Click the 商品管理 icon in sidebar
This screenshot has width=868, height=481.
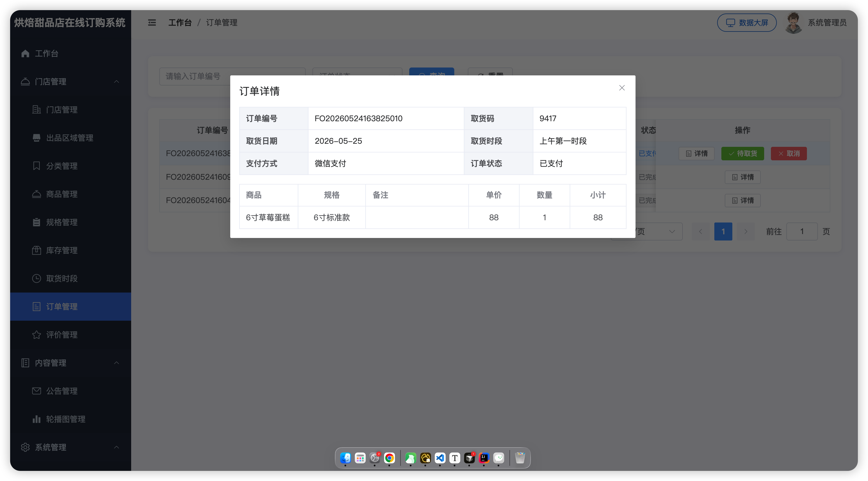point(36,194)
